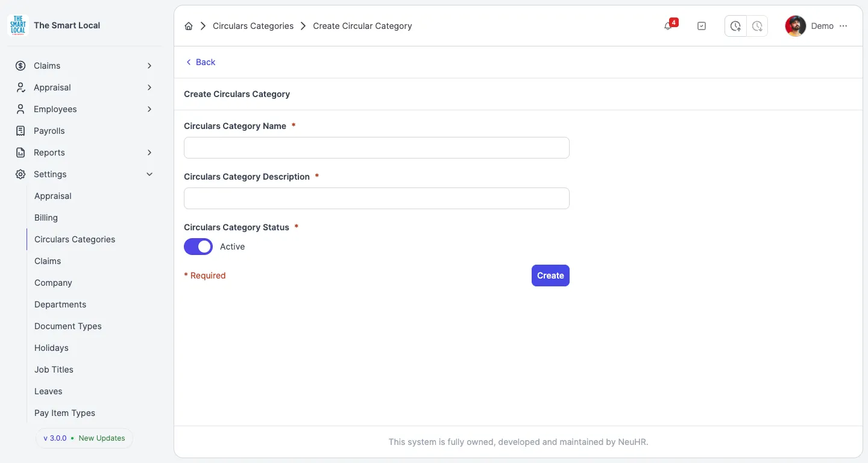868x463 pixels.
Task: Open Billing under Settings
Action: click(46, 218)
